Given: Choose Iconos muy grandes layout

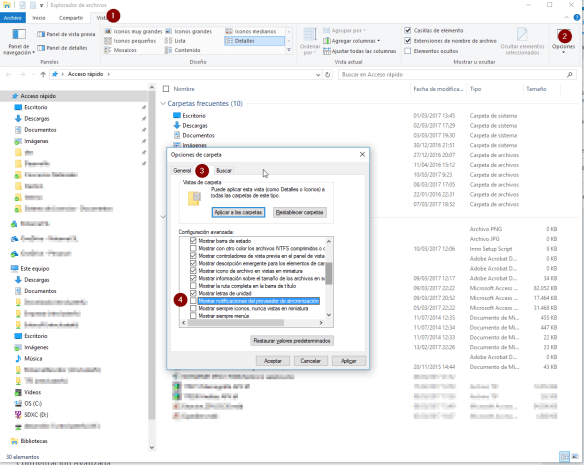Looking at the screenshot, I should [133, 31].
